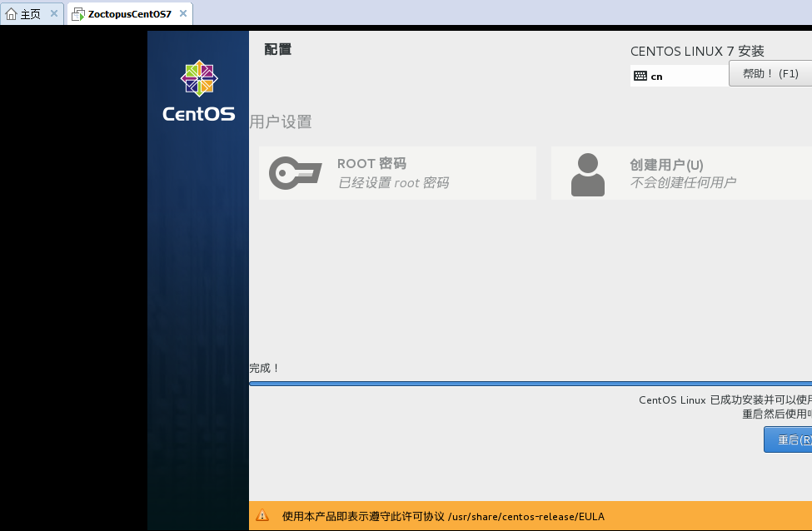Click the 已经设置 root 密码 status text
812x531 pixels.
(394, 183)
